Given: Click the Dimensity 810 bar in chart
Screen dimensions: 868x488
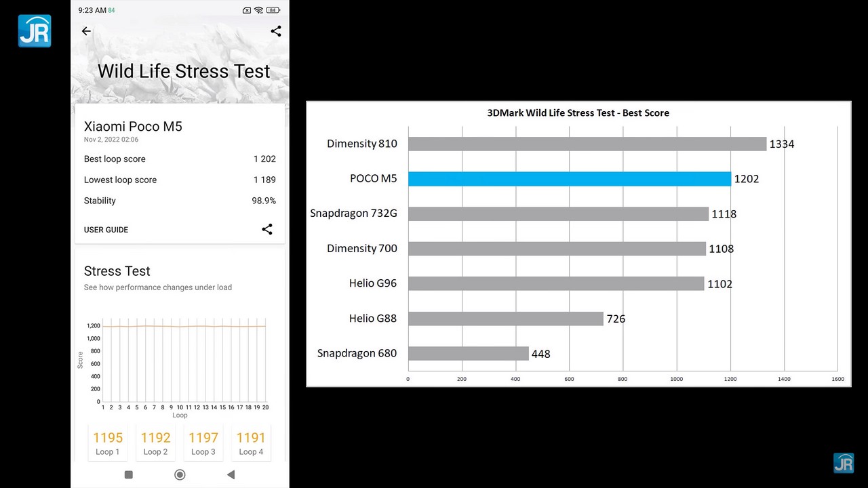Looking at the screenshot, I should point(587,144).
